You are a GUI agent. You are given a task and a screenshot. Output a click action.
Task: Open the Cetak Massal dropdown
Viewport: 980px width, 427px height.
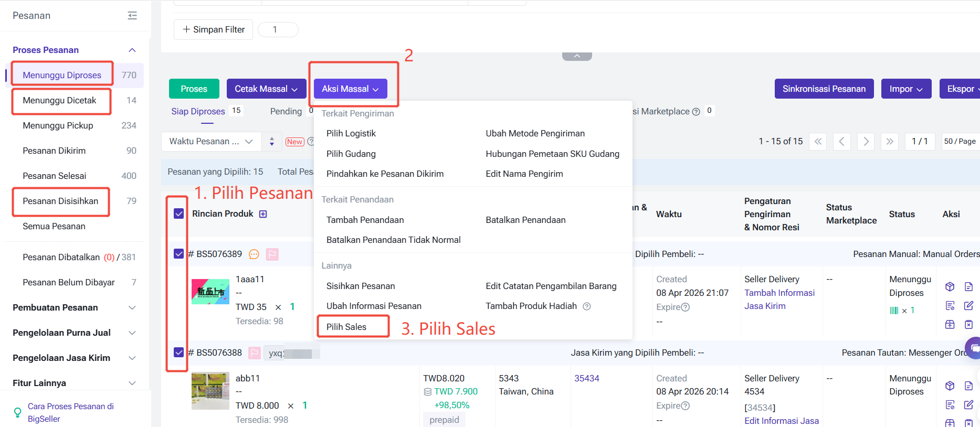[266, 89]
